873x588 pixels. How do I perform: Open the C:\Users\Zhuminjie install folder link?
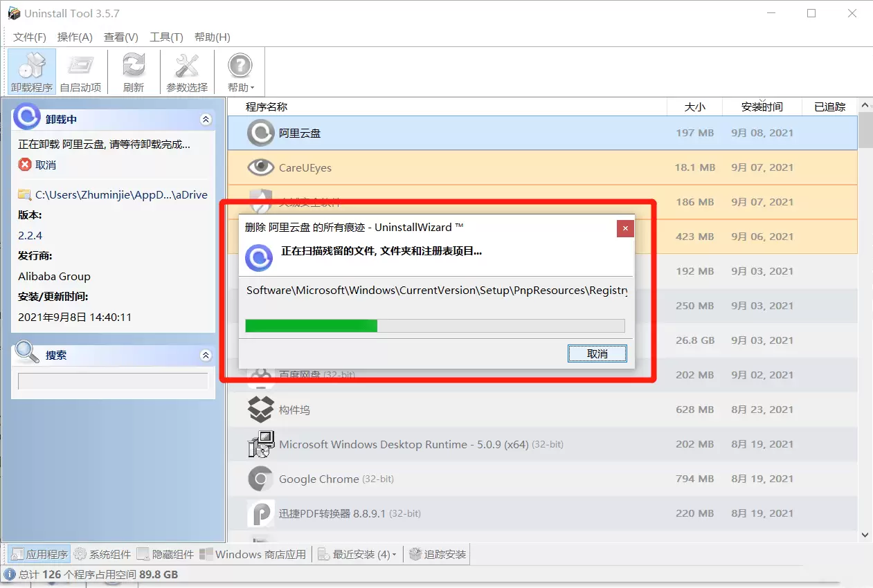(x=122, y=194)
